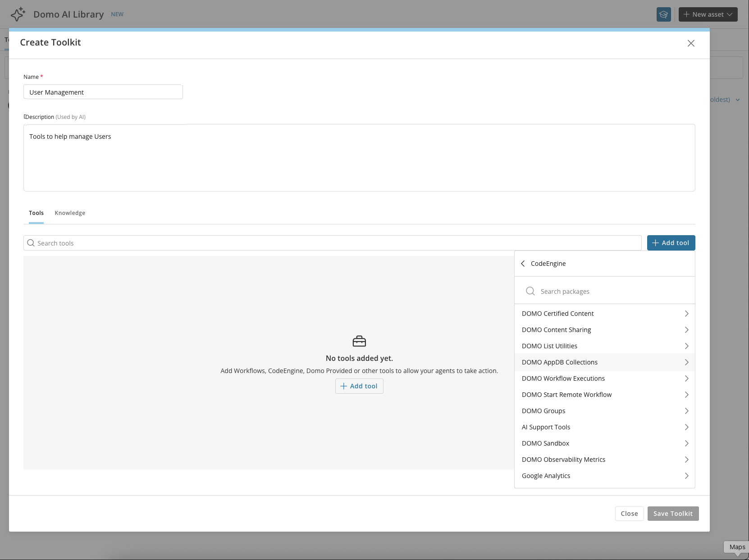Open the sort order dropdown behind dialog

point(725,100)
